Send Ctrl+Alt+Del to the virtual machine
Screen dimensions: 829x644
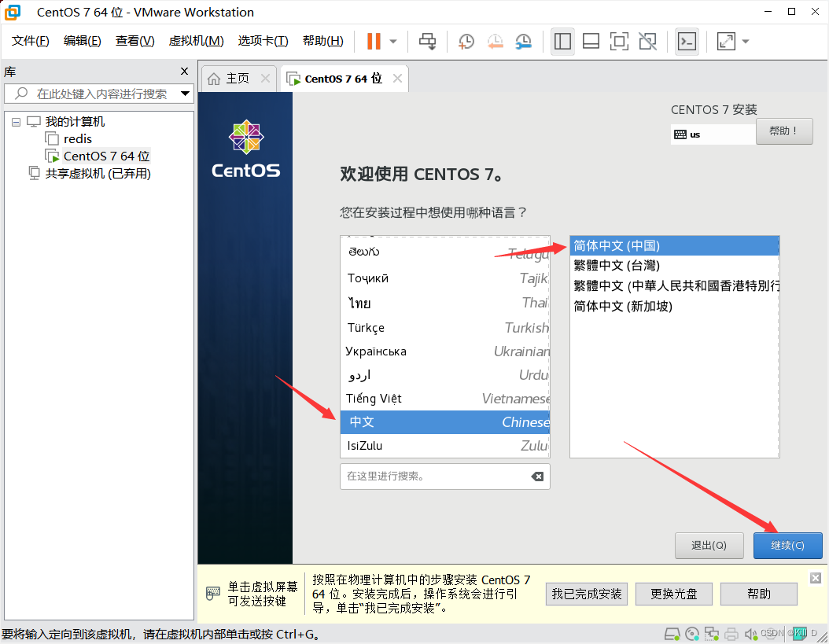[428, 41]
